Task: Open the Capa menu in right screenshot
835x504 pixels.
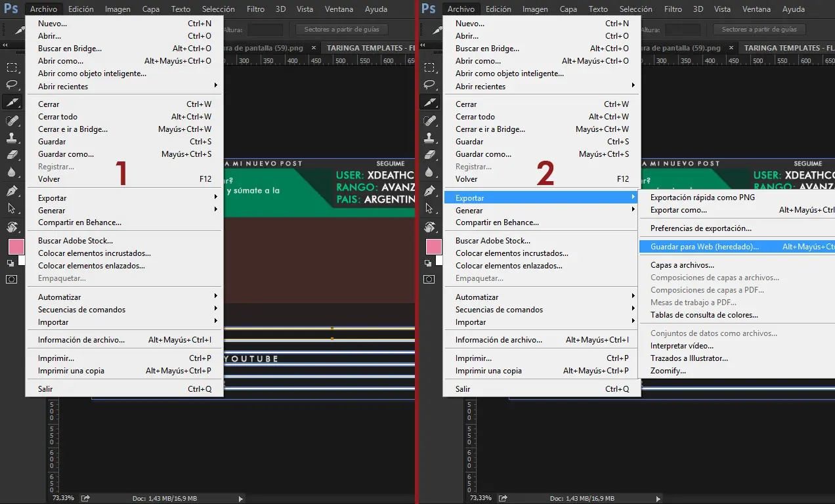Action: [x=568, y=9]
